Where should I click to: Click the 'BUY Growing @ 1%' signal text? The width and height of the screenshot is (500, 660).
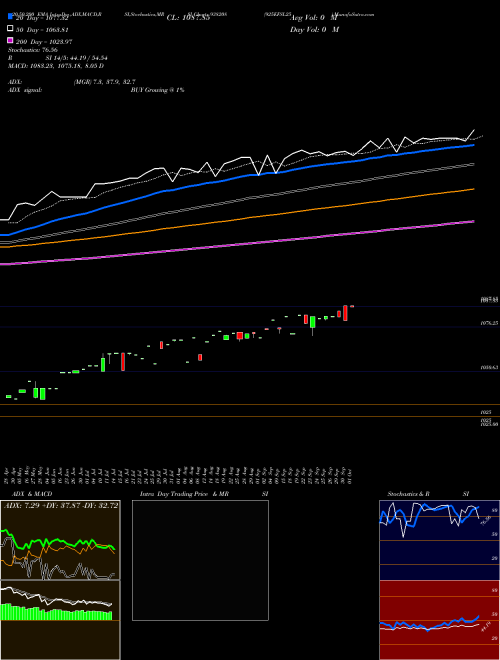157,90
